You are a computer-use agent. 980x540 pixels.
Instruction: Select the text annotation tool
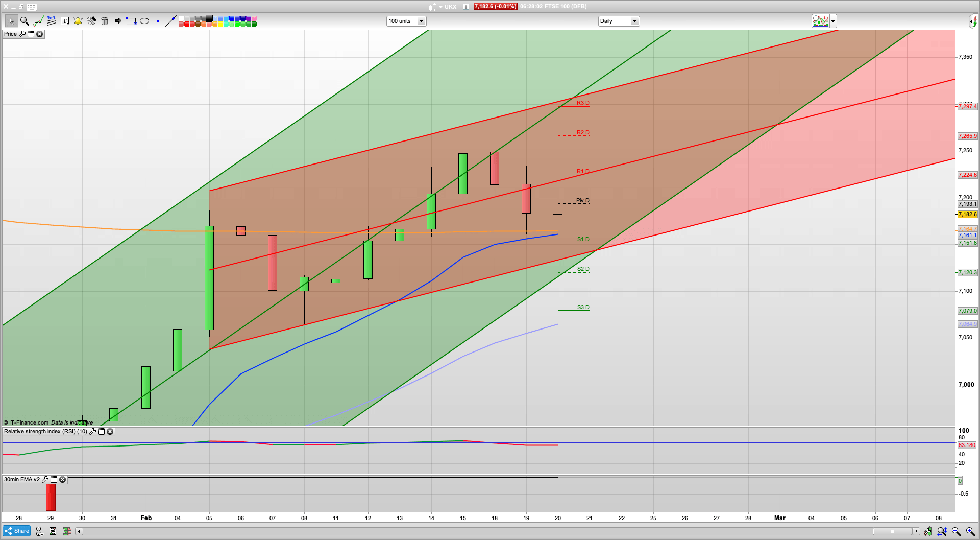[65, 21]
